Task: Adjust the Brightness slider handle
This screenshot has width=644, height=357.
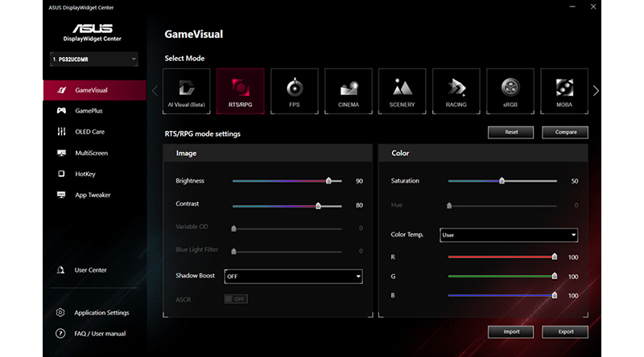Action: tap(328, 181)
